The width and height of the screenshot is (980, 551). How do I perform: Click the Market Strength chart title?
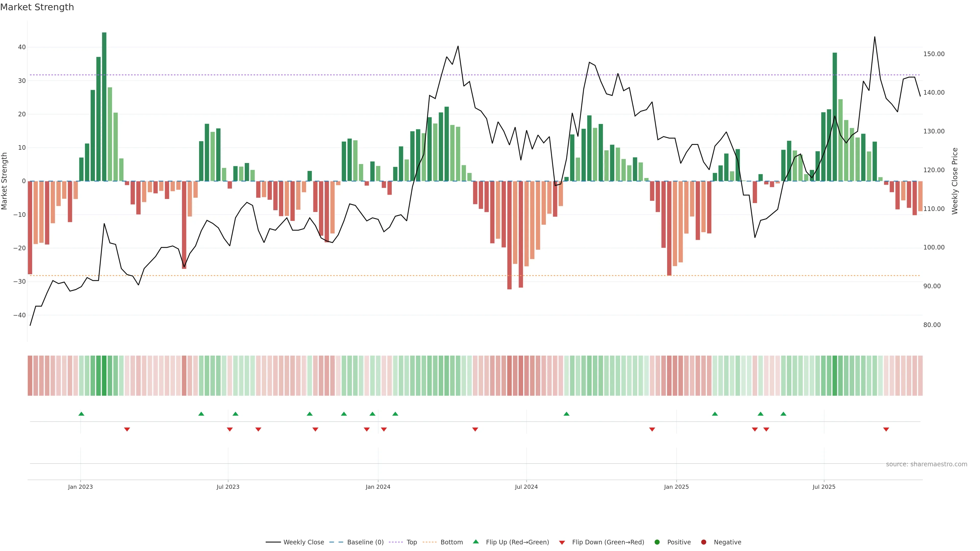click(37, 7)
